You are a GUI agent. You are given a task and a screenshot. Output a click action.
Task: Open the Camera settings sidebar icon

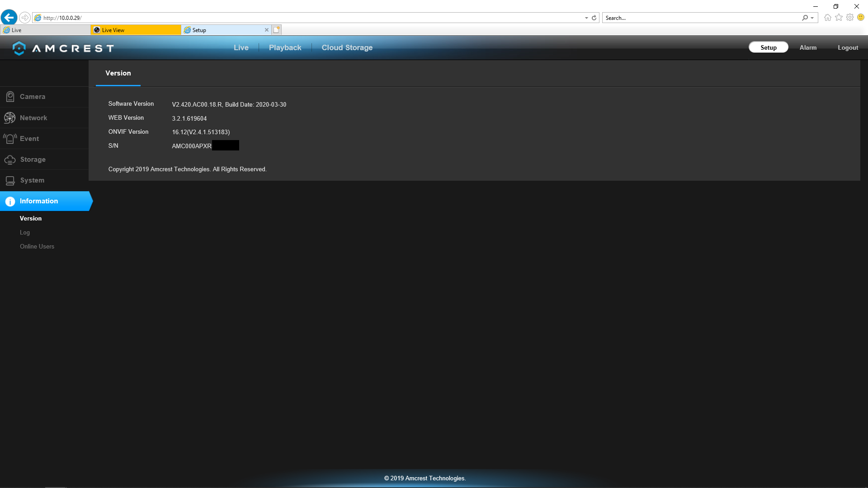point(10,97)
